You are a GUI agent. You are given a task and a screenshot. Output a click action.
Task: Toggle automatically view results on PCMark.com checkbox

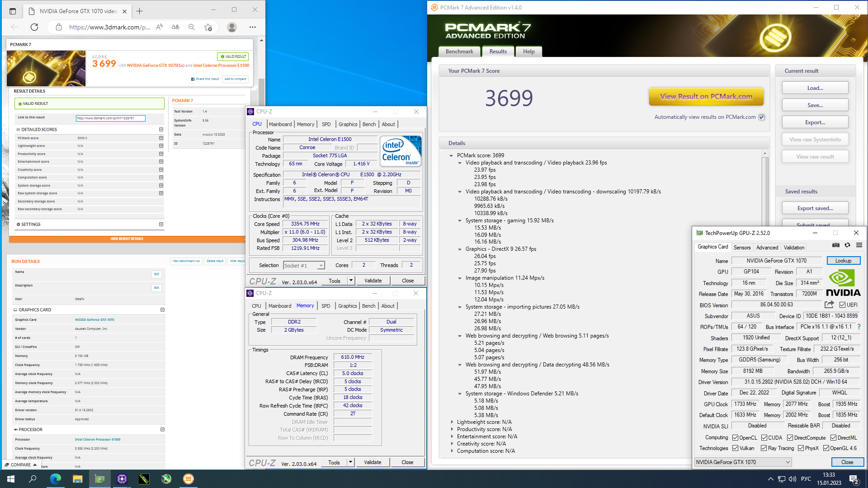tap(762, 117)
